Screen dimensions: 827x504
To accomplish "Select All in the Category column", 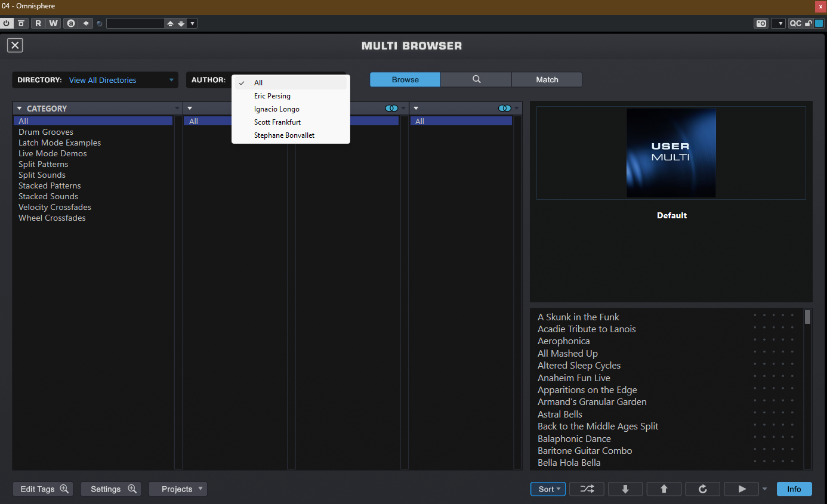I will (93, 121).
